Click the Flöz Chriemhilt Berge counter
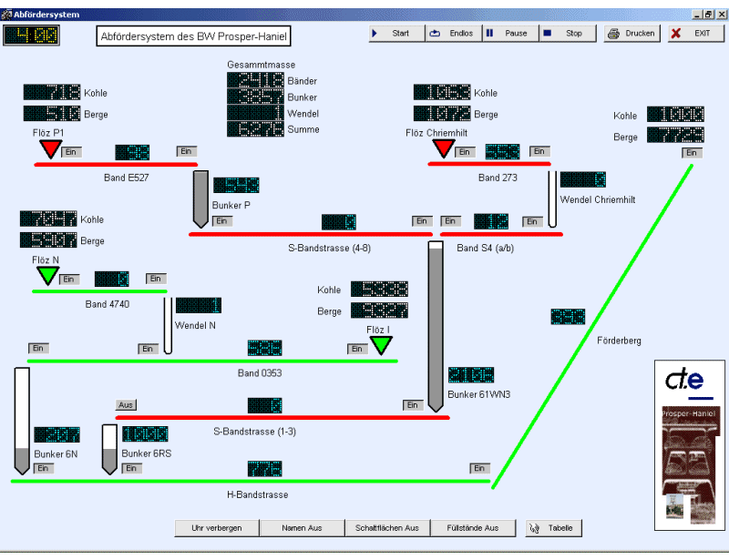729x560 pixels. coord(442,114)
